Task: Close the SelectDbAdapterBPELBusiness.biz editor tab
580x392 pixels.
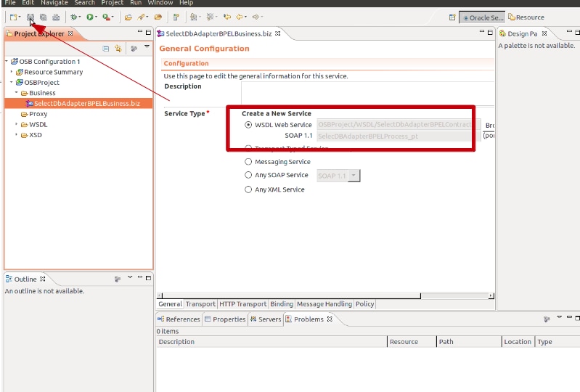Action: (x=278, y=33)
